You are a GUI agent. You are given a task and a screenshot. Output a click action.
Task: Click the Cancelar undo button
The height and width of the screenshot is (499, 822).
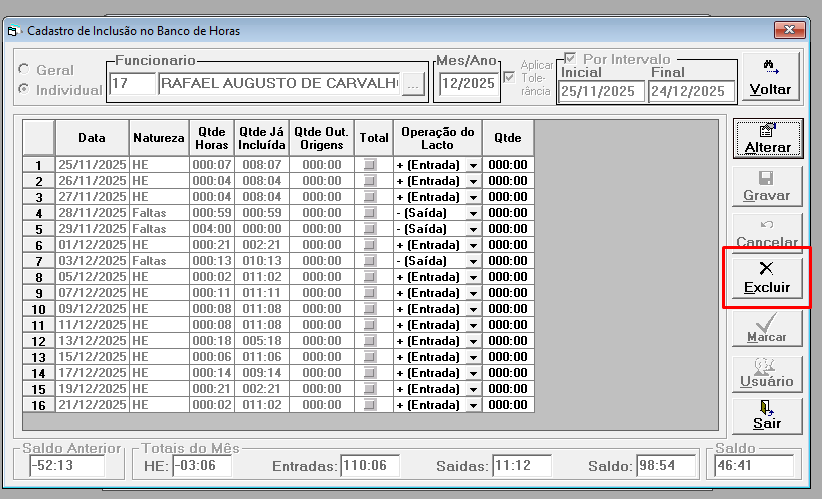(x=767, y=233)
